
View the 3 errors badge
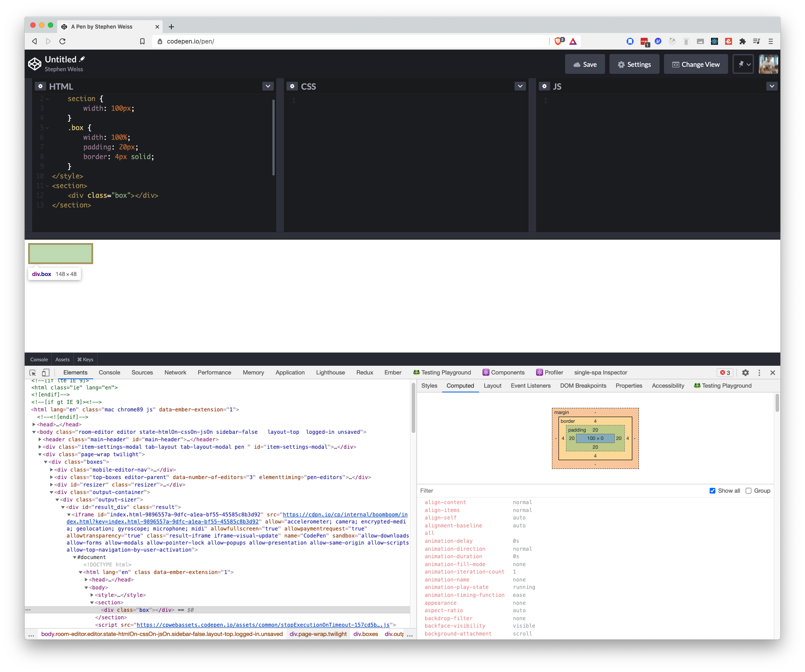tap(725, 373)
